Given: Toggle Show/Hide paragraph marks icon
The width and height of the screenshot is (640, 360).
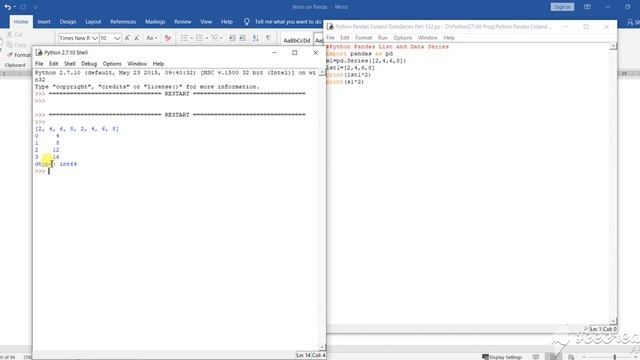Looking at the screenshot, I should point(268,38).
